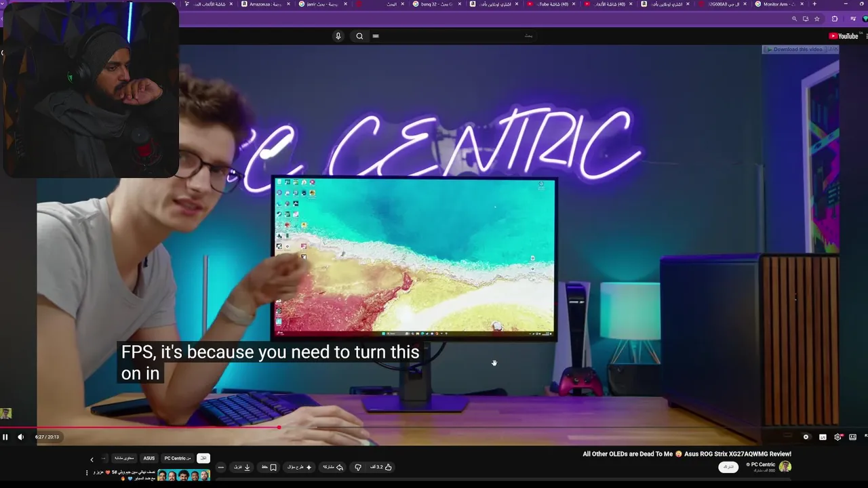This screenshot has height=488, width=868.
Task: Open browser extensions puzzle icon
Action: tap(835, 19)
